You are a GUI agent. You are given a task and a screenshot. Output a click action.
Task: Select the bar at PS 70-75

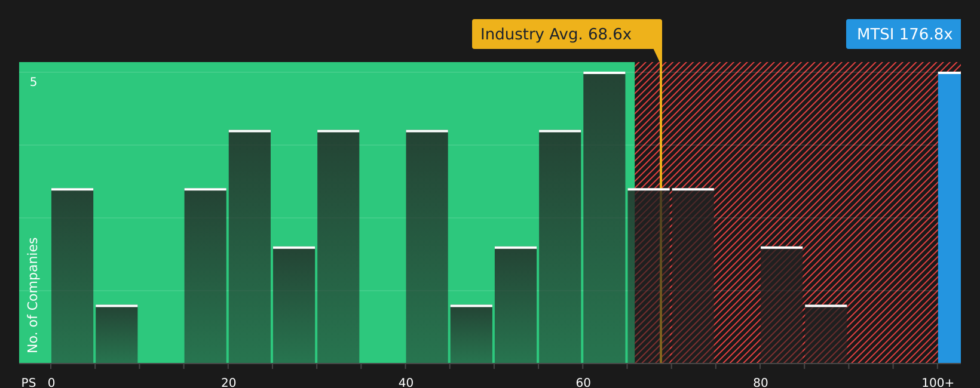[693, 276]
